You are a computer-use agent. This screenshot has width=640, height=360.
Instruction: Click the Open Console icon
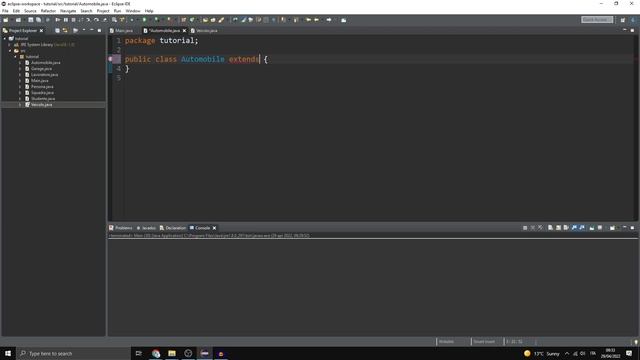coord(612,228)
